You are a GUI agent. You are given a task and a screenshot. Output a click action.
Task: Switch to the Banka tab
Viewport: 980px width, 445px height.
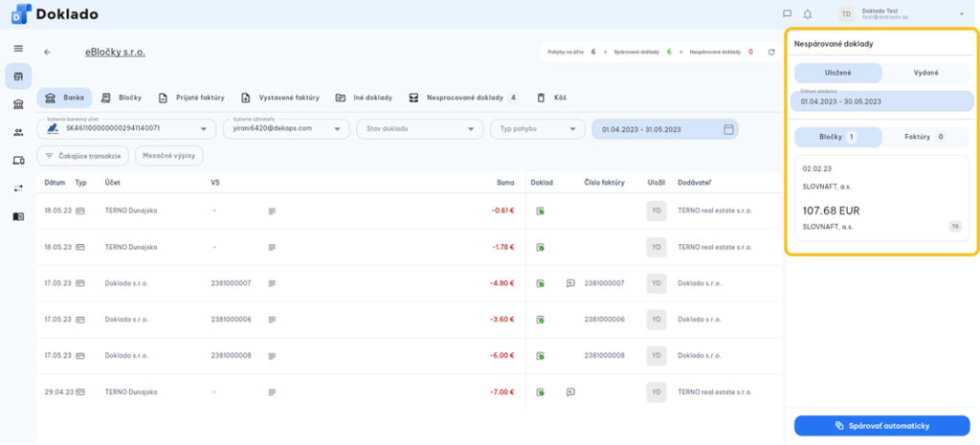click(x=64, y=99)
